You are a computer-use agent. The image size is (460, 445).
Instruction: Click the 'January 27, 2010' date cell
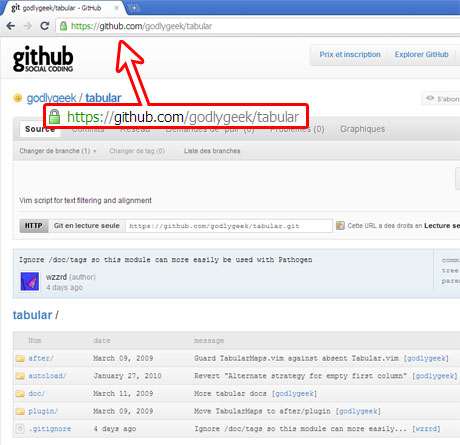127,376
